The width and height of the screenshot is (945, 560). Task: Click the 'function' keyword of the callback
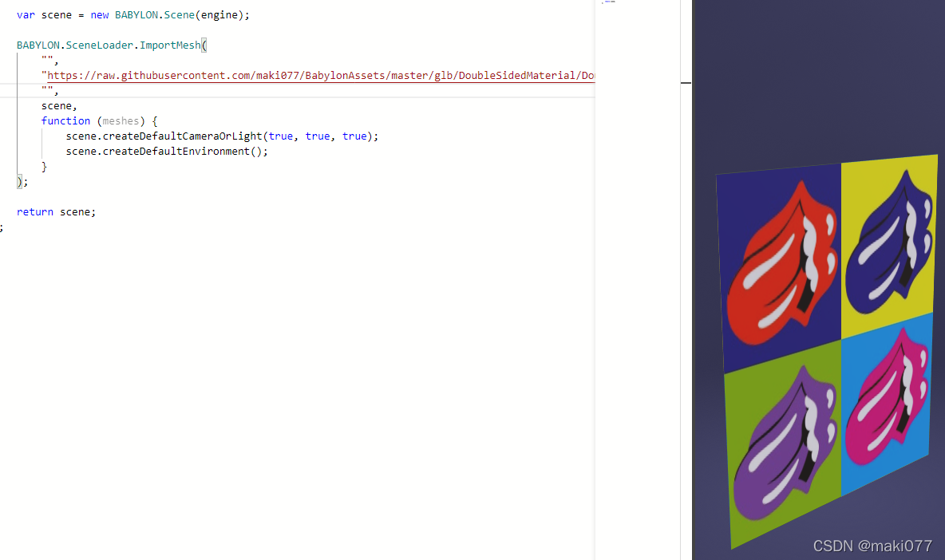tap(65, 121)
